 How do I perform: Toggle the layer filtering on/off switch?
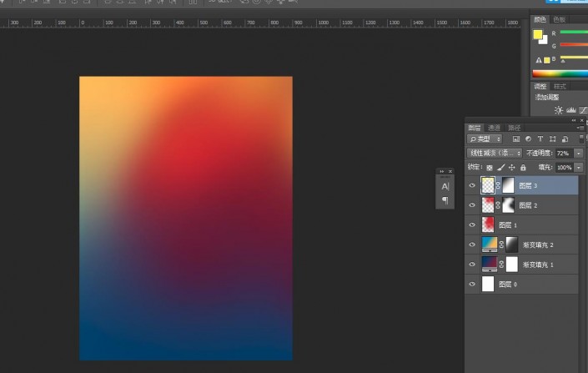[581, 139]
